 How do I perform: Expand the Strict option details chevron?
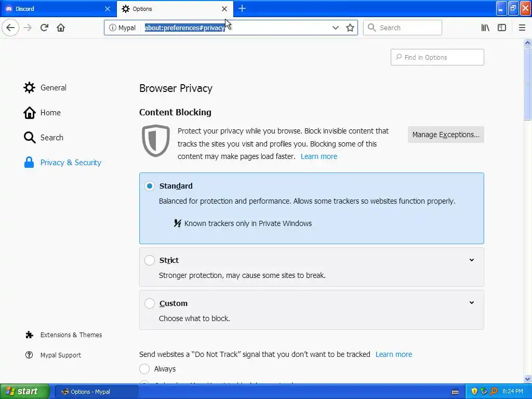(x=472, y=260)
